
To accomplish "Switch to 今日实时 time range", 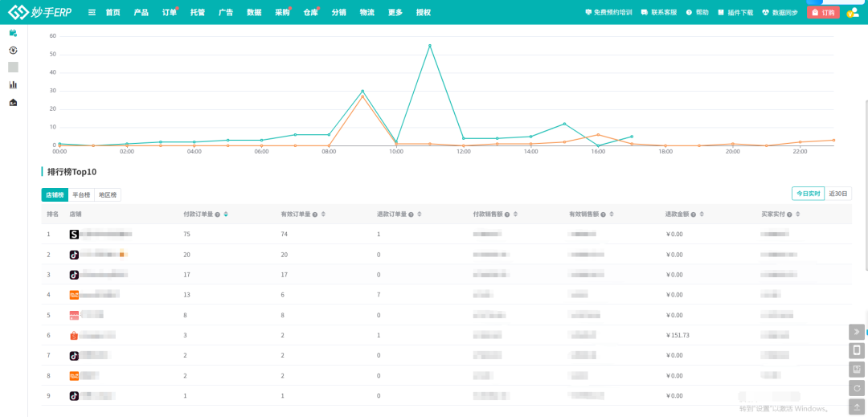I will (x=808, y=194).
